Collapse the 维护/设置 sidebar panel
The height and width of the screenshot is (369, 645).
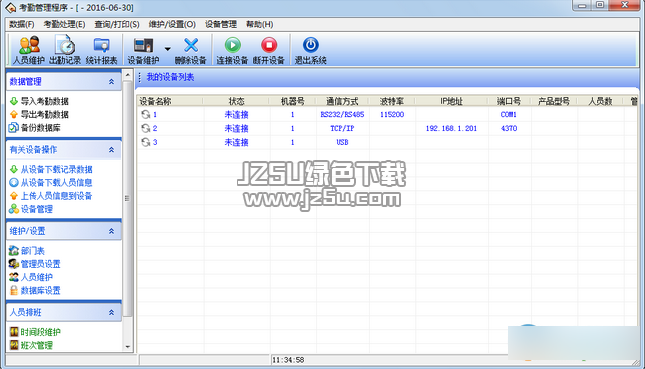[x=111, y=231]
